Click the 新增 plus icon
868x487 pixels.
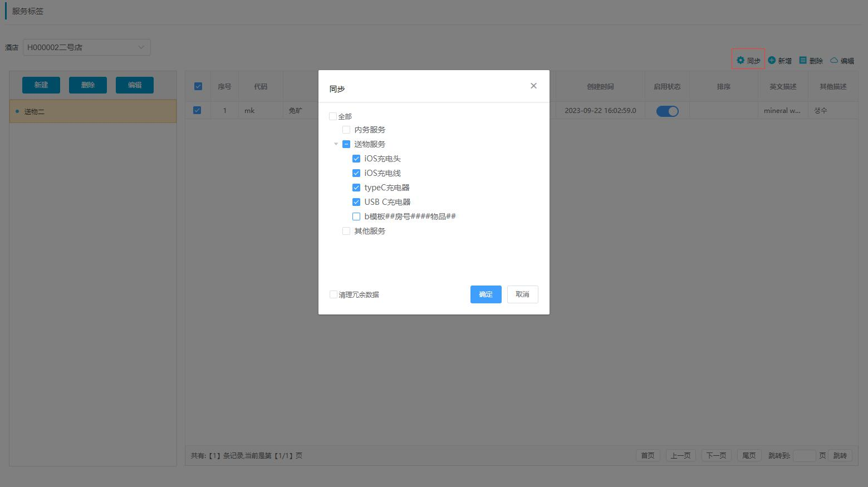click(772, 60)
